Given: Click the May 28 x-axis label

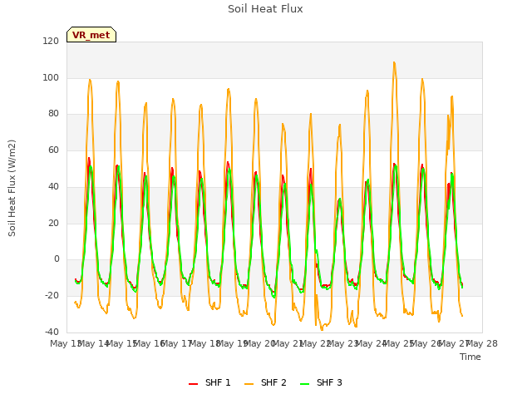Looking at the screenshot, I should [x=482, y=343].
